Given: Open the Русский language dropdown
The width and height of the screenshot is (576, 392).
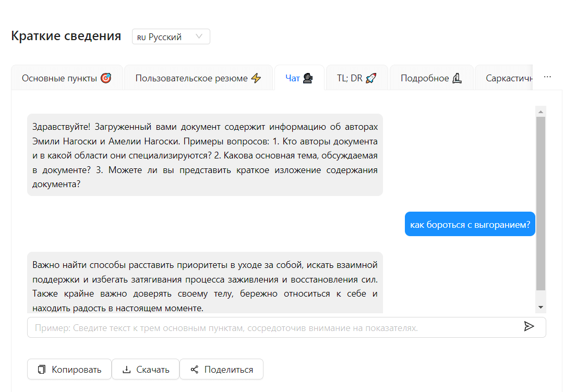Looking at the screenshot, I should [x=171, y=36].
